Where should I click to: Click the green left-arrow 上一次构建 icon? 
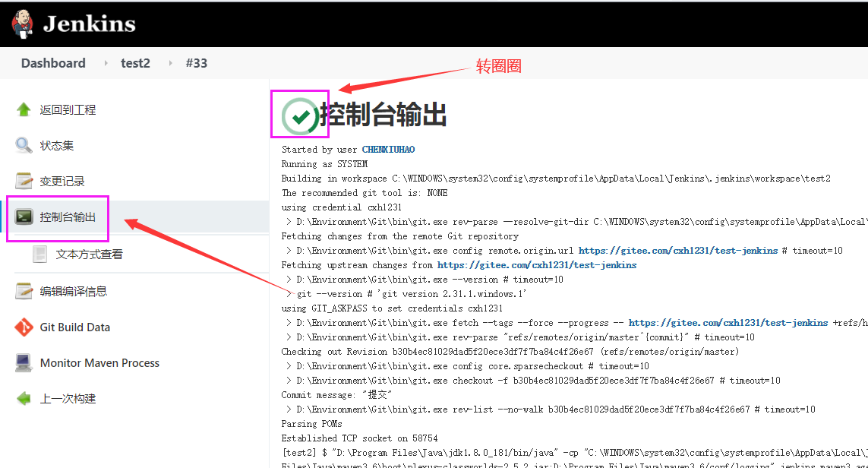tap(24, 398)
